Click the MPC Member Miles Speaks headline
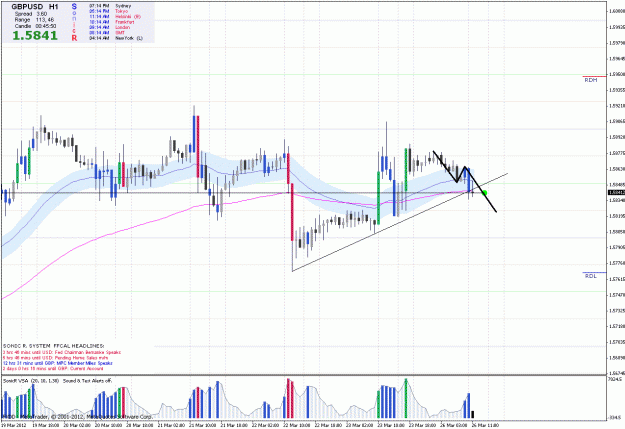The width and height of the screenshot is (625, 429). tap(58, 363)
